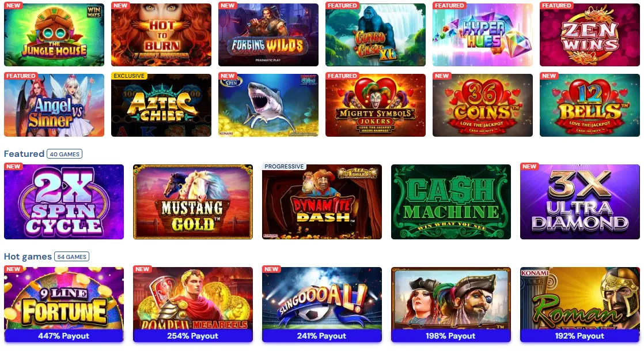
Task: Open The Jungle House game tile
Action: (54, 35)
